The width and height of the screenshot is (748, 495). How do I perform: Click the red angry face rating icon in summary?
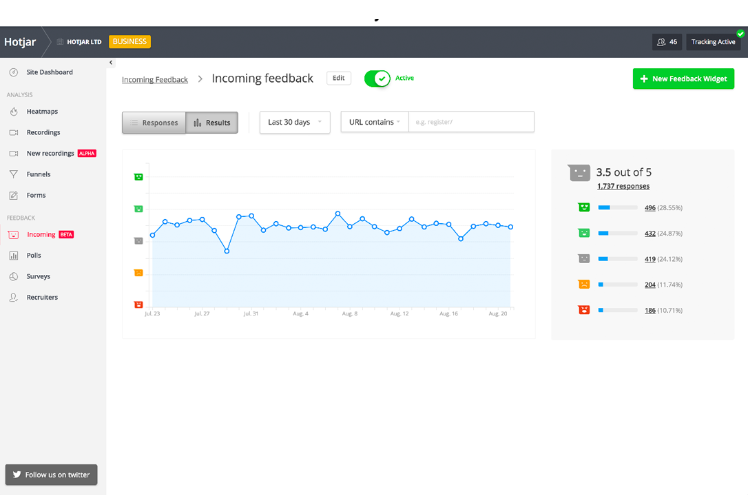coord(582,310)
